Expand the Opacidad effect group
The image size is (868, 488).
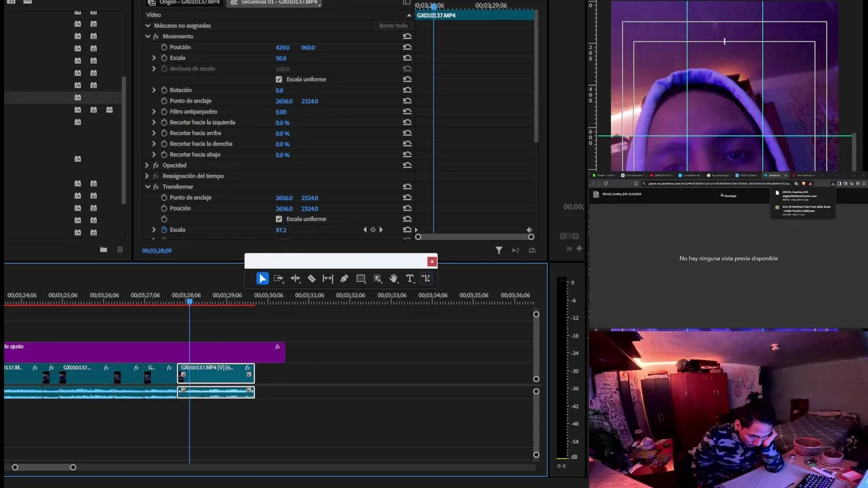point(147,165)
